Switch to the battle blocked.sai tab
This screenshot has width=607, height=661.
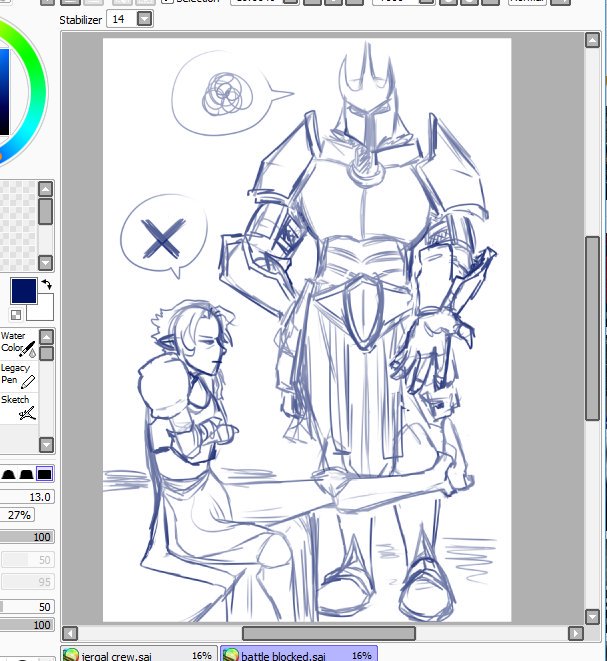click(x=299, y=655)
